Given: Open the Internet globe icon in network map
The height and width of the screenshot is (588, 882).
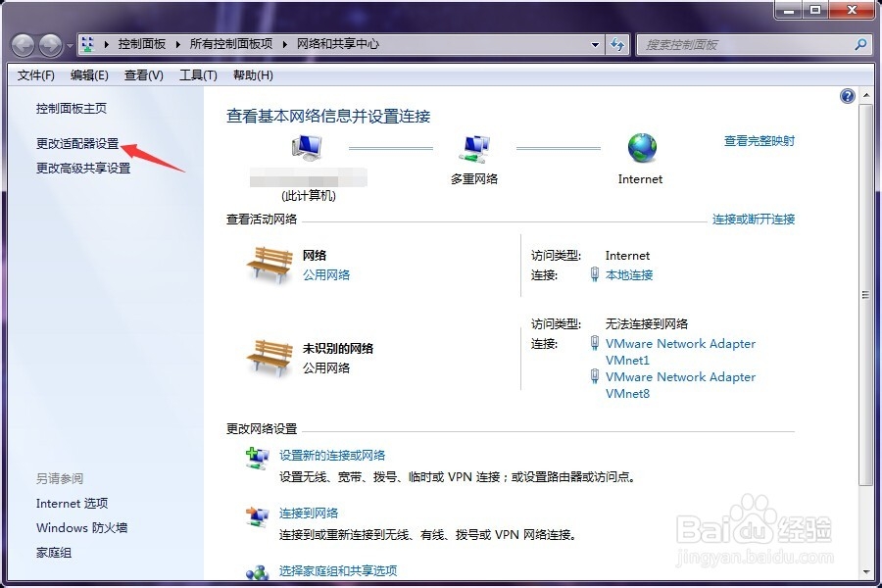Looking at the screenshot, I should click(x=640, y=145).
